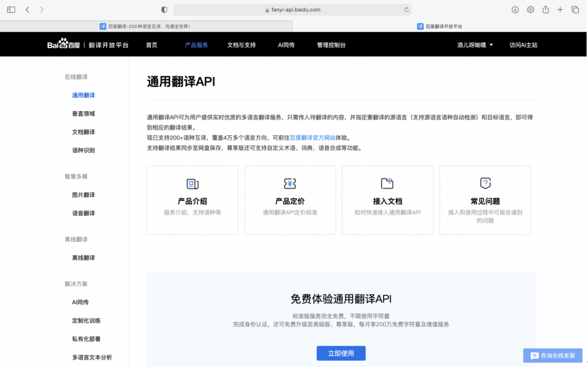Open 管理控制台 in the top navigation
Viewport: 588px width, 371px height.
point(331,45)
